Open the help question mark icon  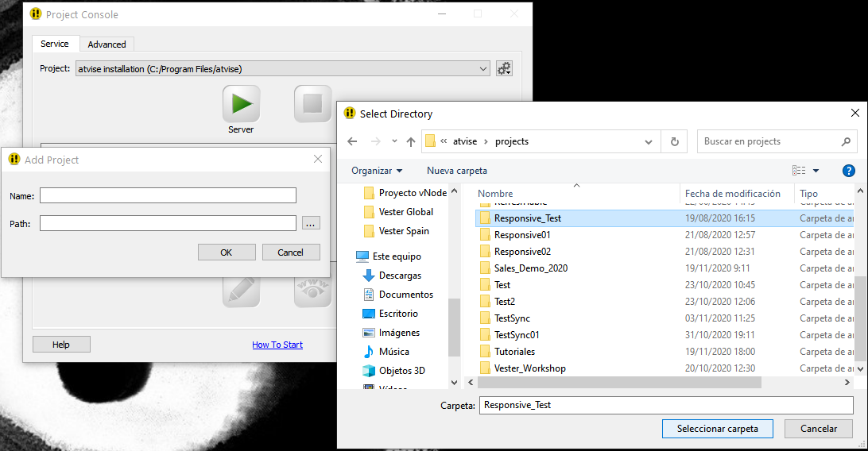coord(849,171)
